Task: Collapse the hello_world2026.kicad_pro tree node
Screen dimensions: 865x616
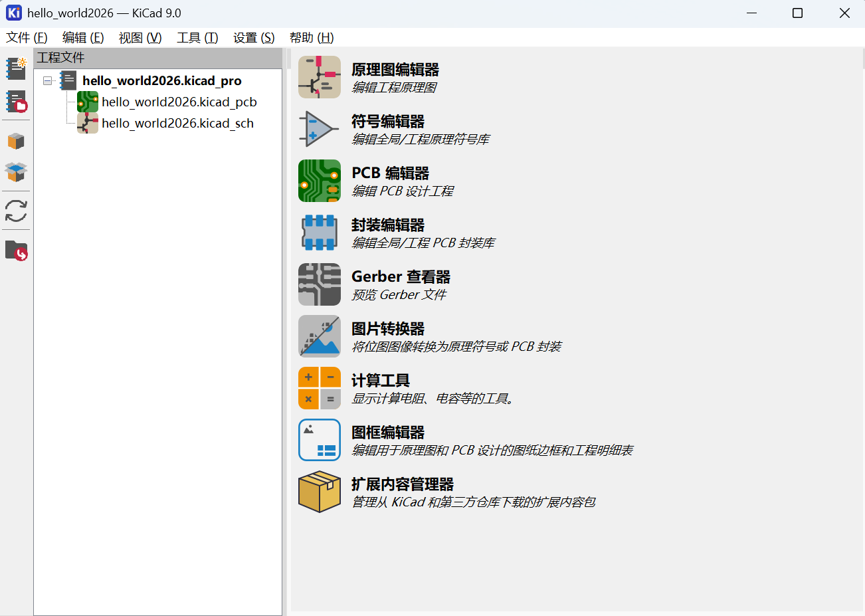Action: (47, 80)
